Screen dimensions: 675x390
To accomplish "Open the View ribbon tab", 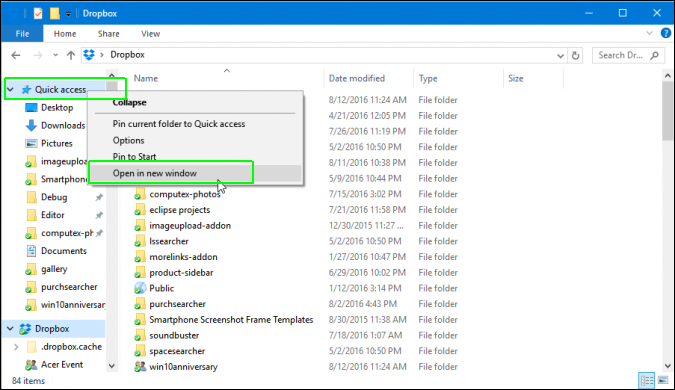I will 150,34.
